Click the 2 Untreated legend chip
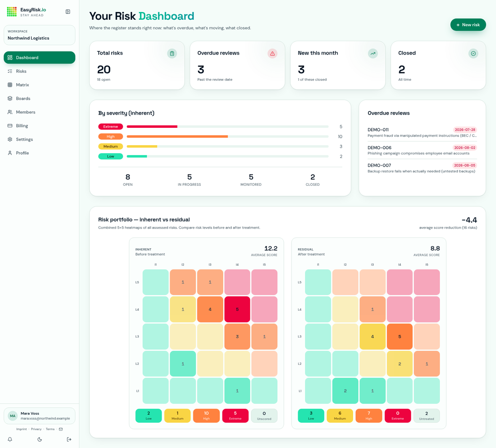The image size is (496, 448). point(427,415)
